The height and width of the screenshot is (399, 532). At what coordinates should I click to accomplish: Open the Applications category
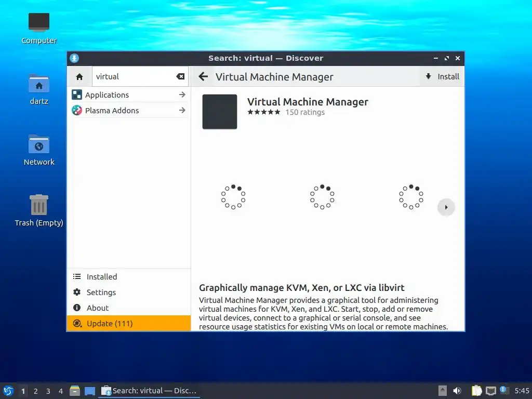coord(129,95)
